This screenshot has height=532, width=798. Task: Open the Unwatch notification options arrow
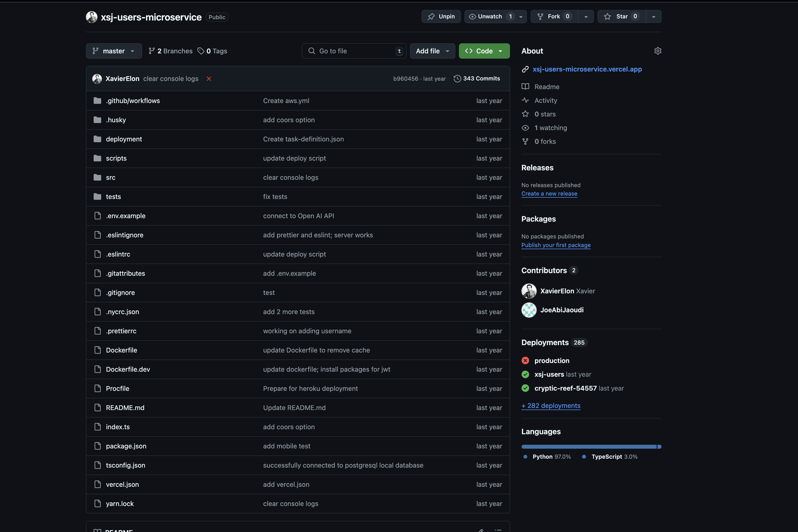tap(521, 16)
